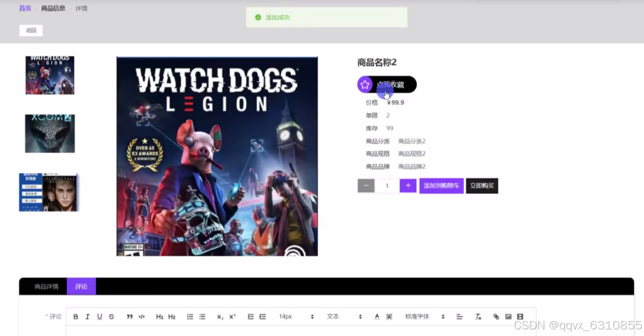Clear text formatting in editor
The image size is (644, 336).
[478, 316]
